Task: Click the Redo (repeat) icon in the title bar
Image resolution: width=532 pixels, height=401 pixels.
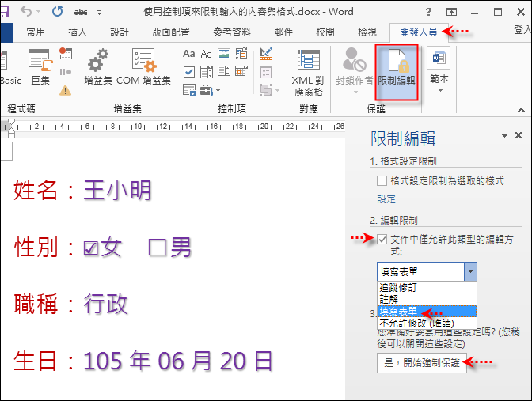Action: click(57, 12)
